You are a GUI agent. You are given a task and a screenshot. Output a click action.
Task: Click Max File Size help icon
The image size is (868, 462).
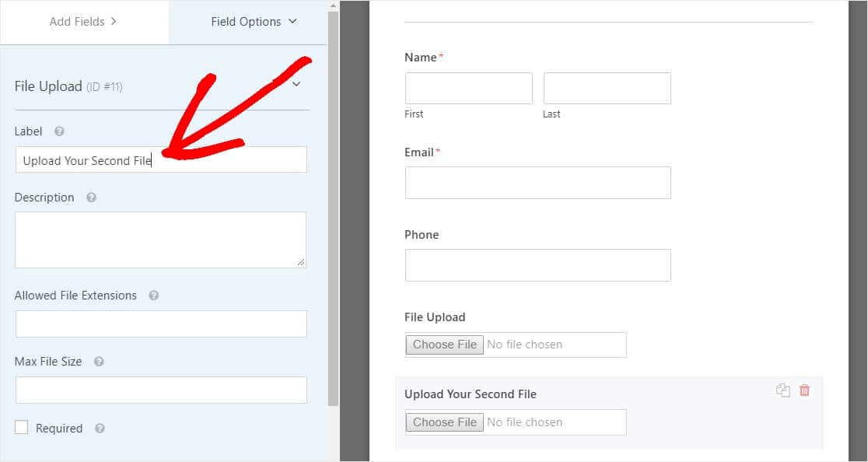click(99, 362)
